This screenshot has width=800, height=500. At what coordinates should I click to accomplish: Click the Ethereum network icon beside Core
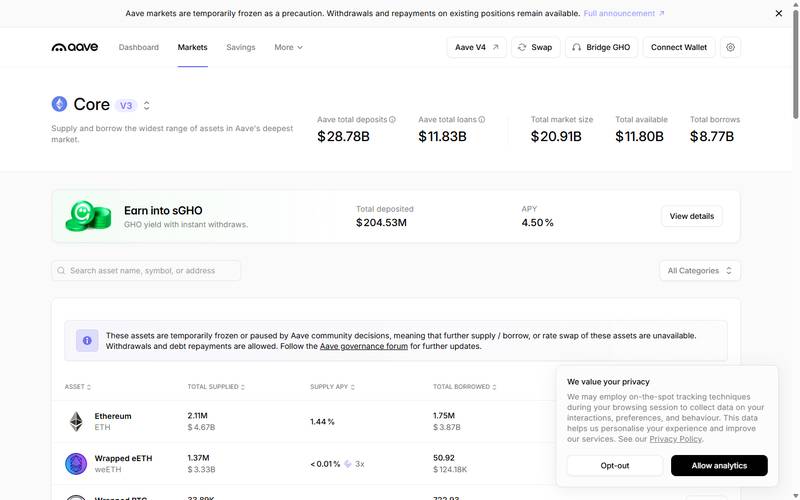[59, 104]
